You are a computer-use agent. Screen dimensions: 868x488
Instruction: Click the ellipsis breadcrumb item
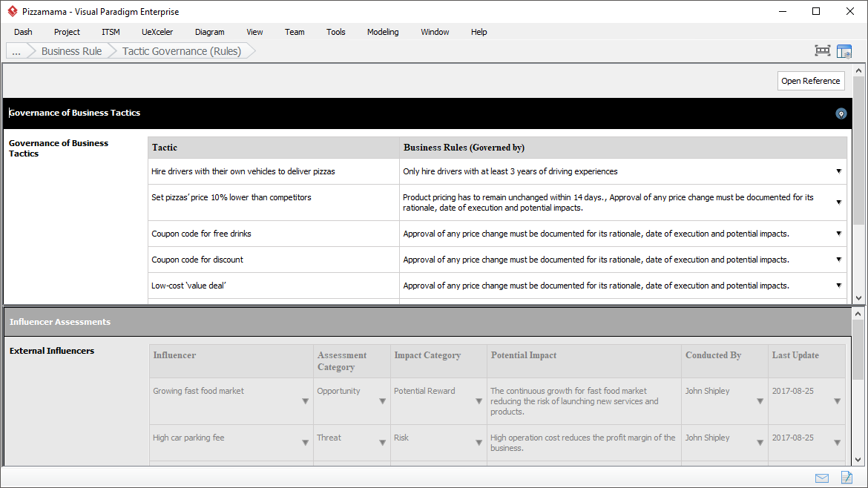(16, 51)
